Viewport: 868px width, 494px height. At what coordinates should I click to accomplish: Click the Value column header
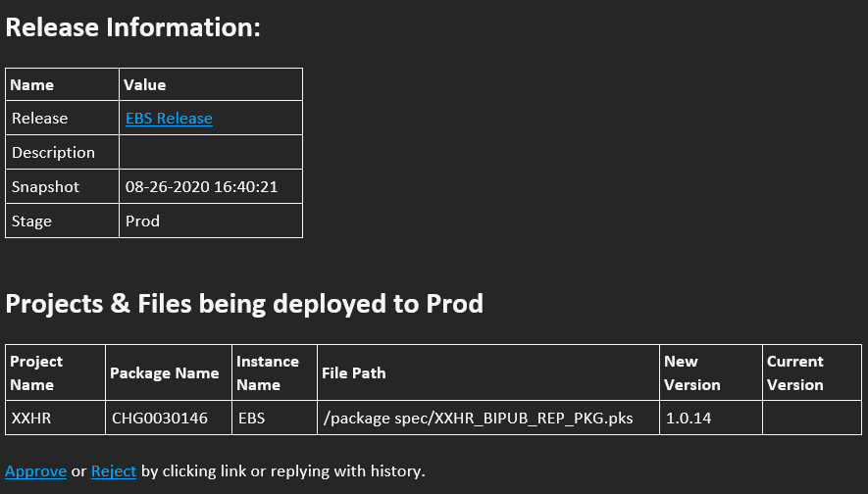coord(144,84)
